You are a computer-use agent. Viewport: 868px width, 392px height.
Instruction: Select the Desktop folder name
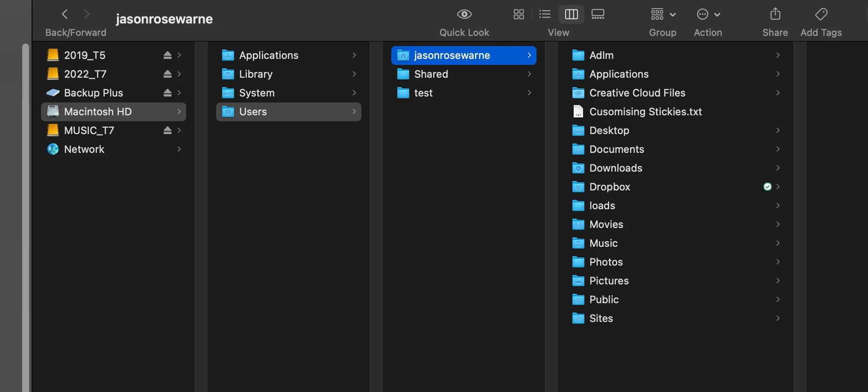[609, 130]
